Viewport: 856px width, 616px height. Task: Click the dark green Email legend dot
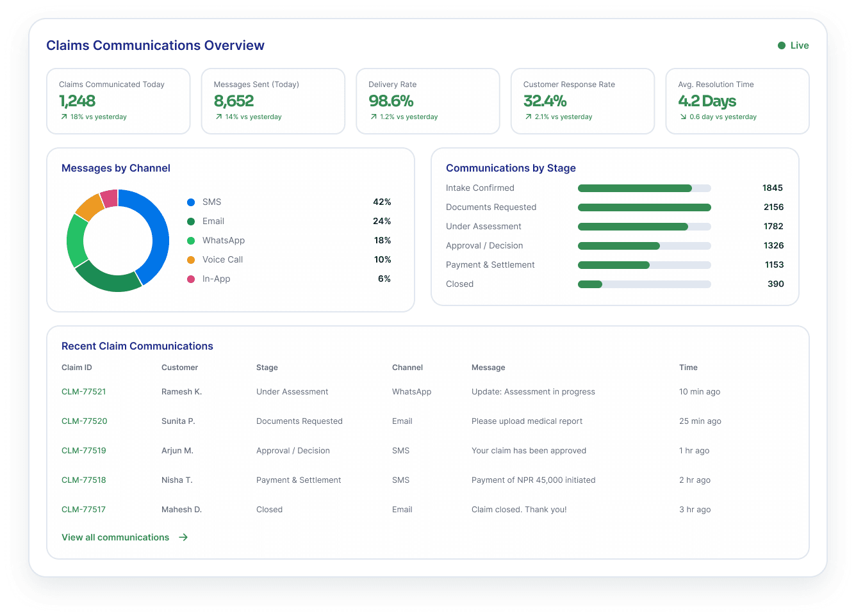pos(191,222)
